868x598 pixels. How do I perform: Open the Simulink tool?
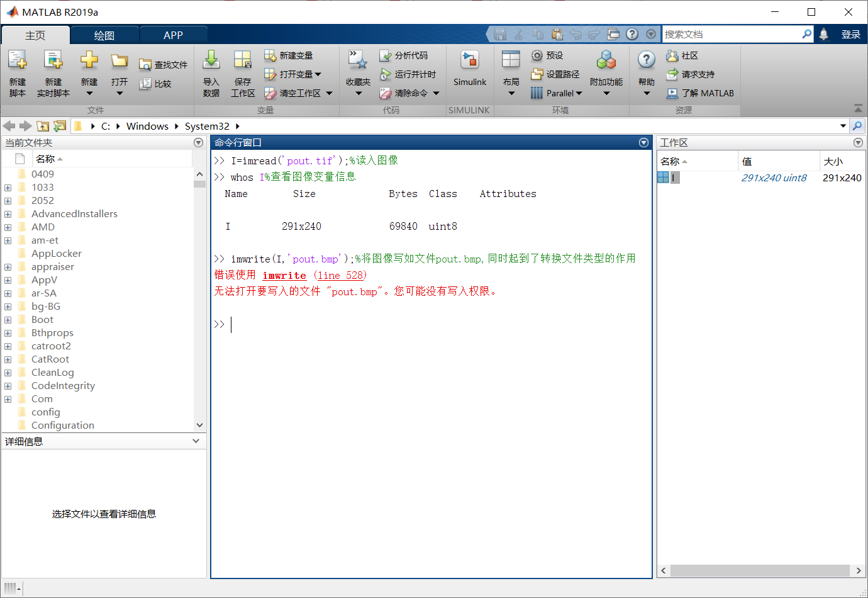[470, 69]
